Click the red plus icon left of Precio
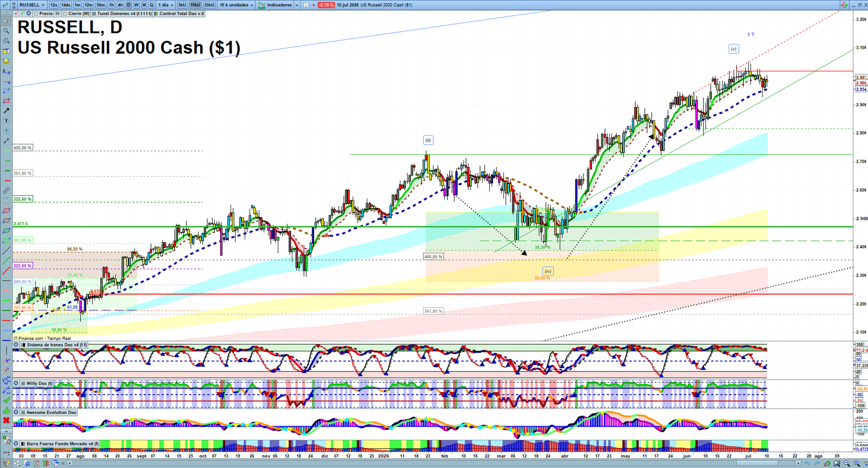868x468 pixels. (x=16, y=14)
